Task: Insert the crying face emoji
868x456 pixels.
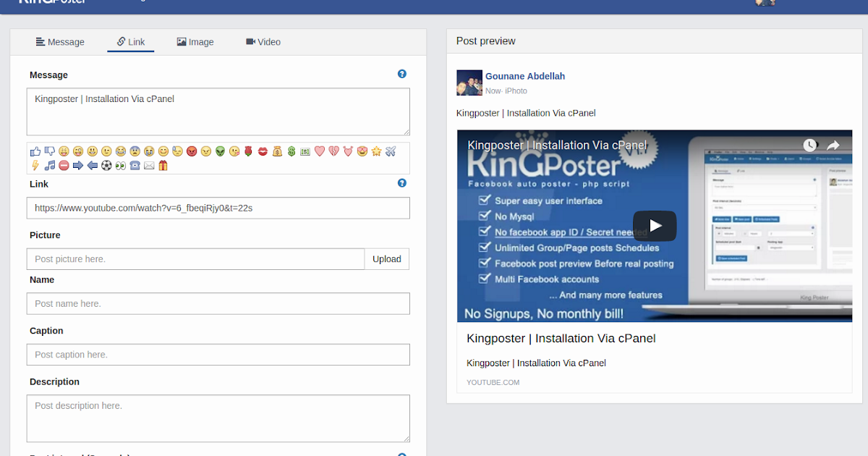Action: click(x=148, y=151)
